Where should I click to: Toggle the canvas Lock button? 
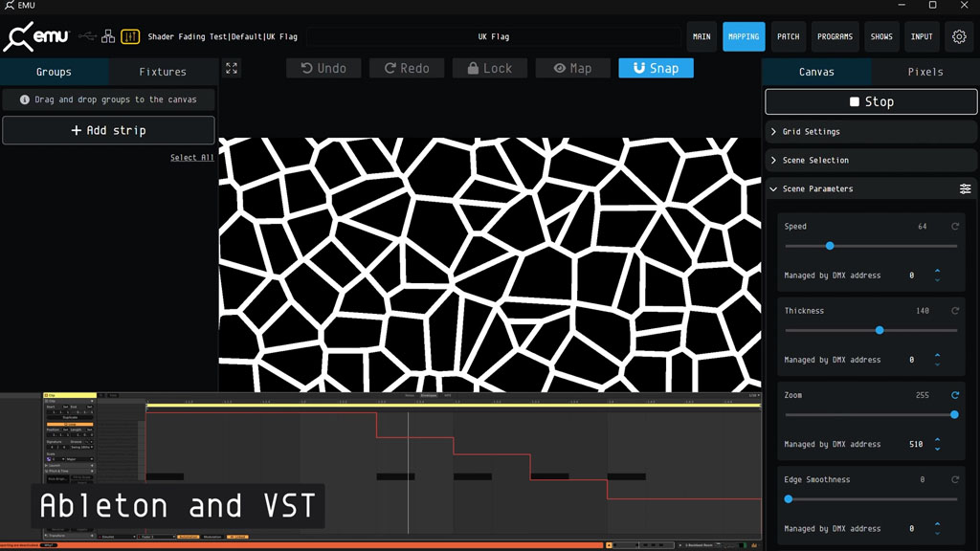coord(488,69)
